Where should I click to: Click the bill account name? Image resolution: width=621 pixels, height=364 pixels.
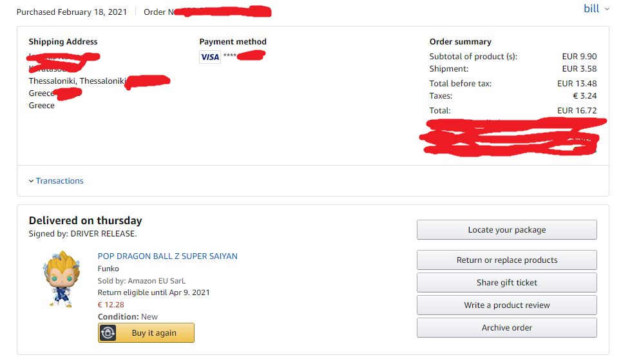pyautogui.click(x=591, y=9)
